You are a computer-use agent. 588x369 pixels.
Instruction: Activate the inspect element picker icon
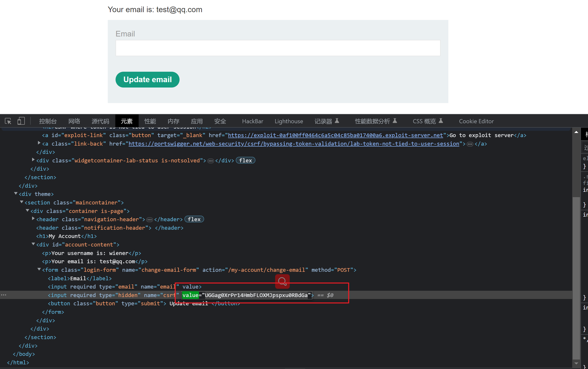pyautogui.click(x=8, y=121)
